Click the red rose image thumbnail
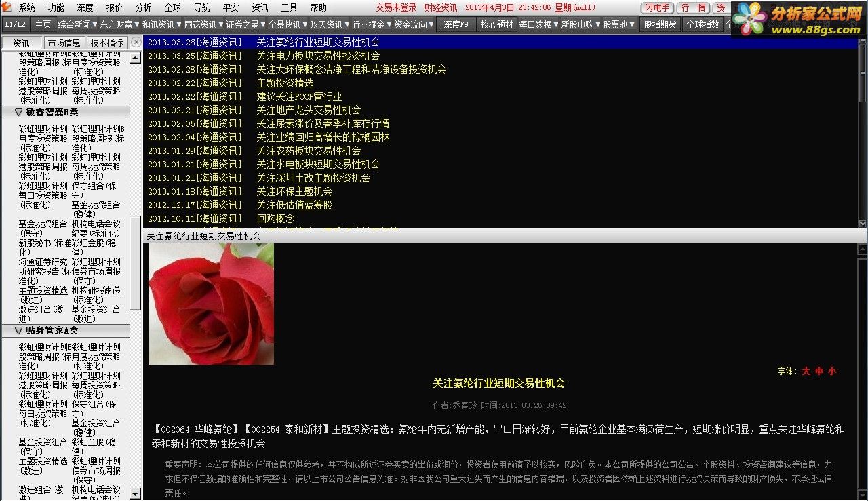Viewport: 868px width, 501px height. pyautogui.click(x=211, y=304)
